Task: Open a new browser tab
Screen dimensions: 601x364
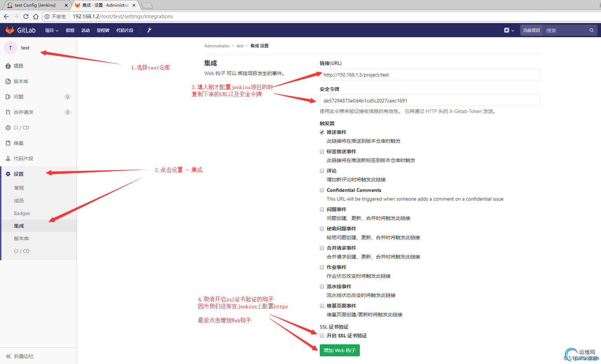Action: pyautogui.click(x=147, y=5)
